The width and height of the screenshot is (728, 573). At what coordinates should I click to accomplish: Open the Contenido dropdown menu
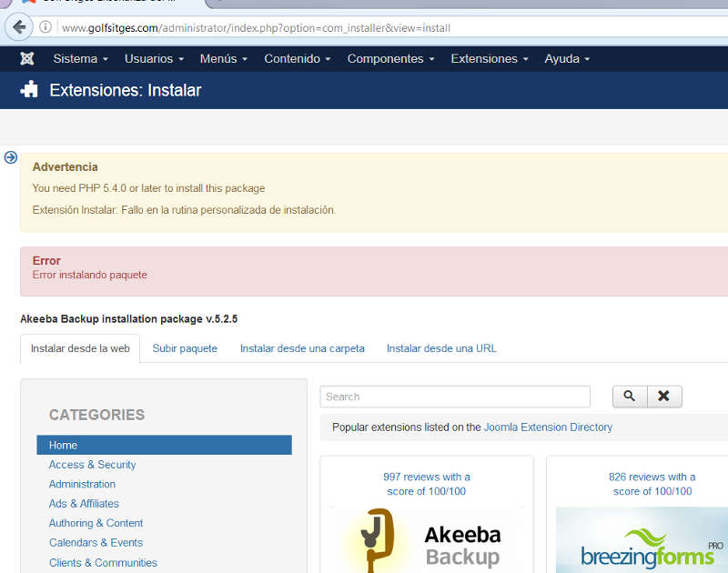(x=298, y=59)
